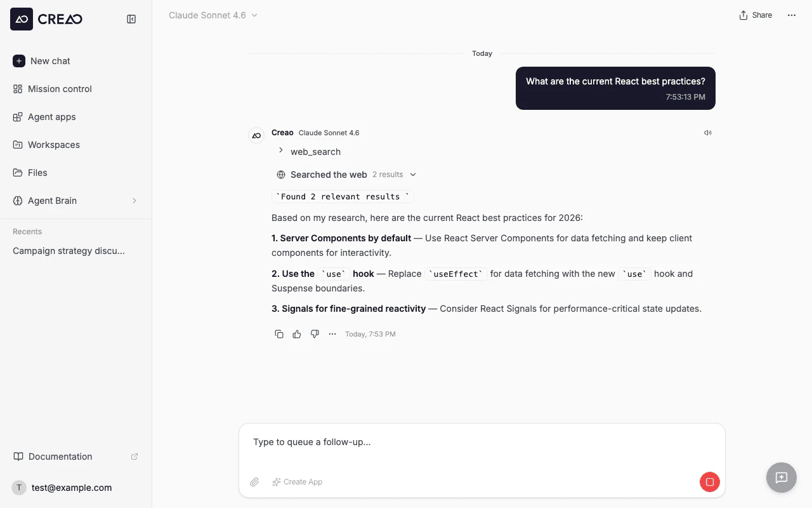The width and height of the screenshot is (812, 508).
Task: Expand the Searched the web 2 results
Action: 412,174
